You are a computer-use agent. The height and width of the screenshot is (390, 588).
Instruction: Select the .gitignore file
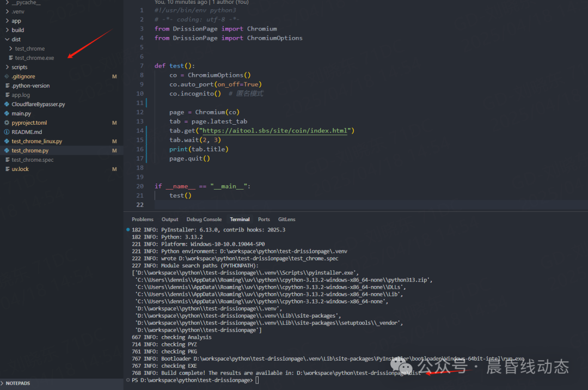point(23,76)
